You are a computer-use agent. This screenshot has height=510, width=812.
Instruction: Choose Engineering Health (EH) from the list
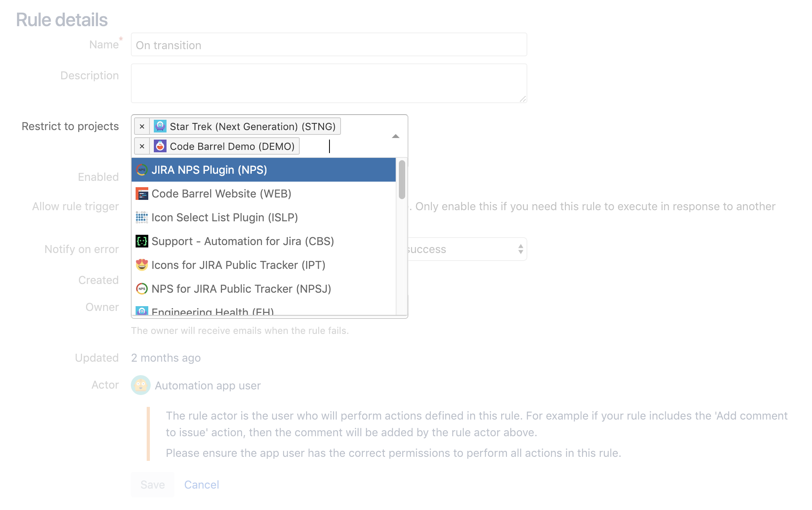click(213, 312)
